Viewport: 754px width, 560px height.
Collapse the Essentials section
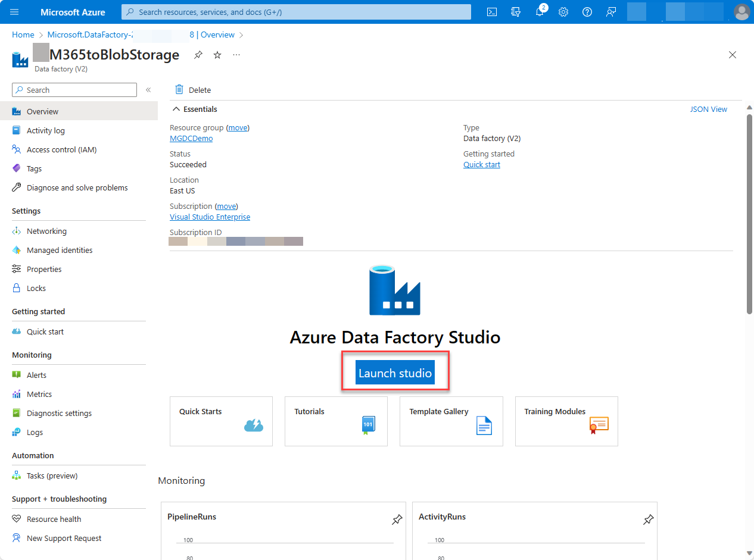[x=176, y=108]
